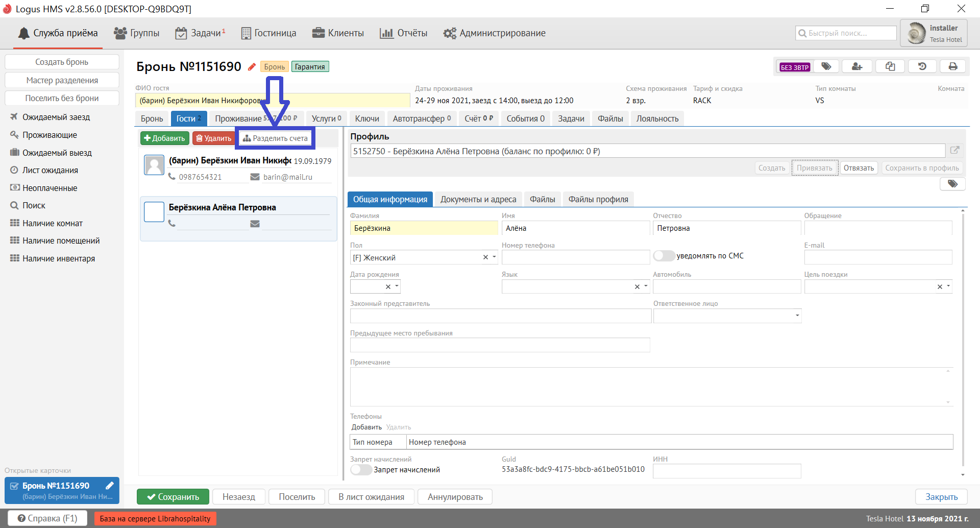Open profile in external window icon

click(x=954, y=151)
